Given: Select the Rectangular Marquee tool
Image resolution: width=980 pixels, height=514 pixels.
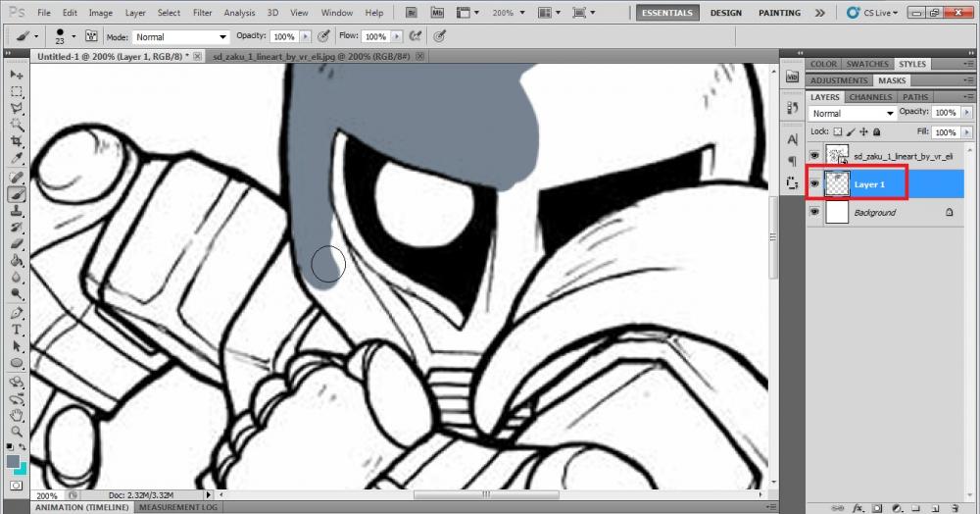Looking at the screenshot, I should point(17,92).
